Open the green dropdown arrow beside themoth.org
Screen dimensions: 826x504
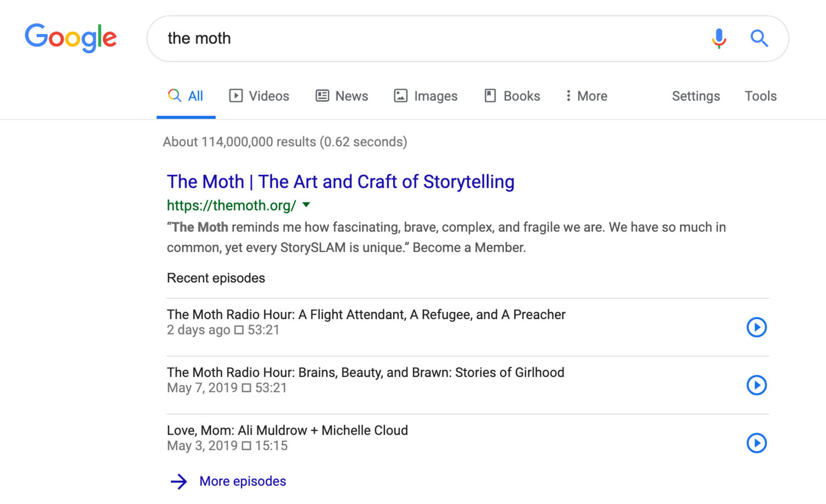click(306, 205)
